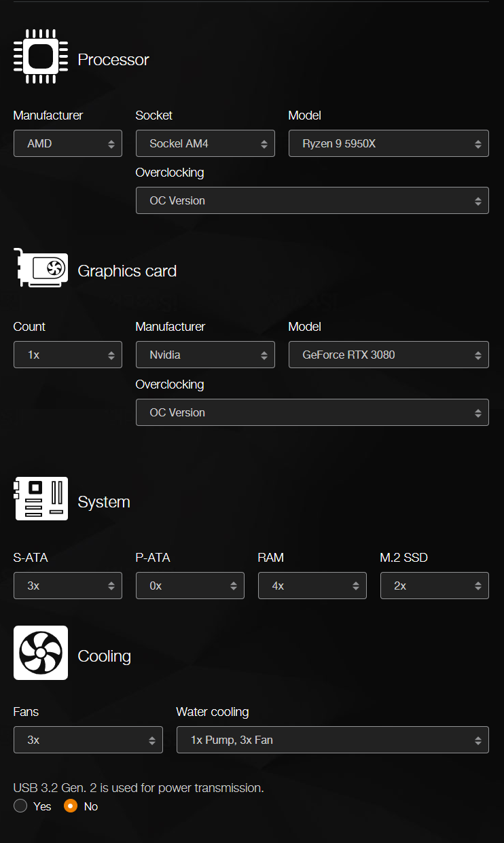This screenshot has height=843, width=504.
Task: Expand the Socket AM4 dropdown
Action: coord(205,143)
